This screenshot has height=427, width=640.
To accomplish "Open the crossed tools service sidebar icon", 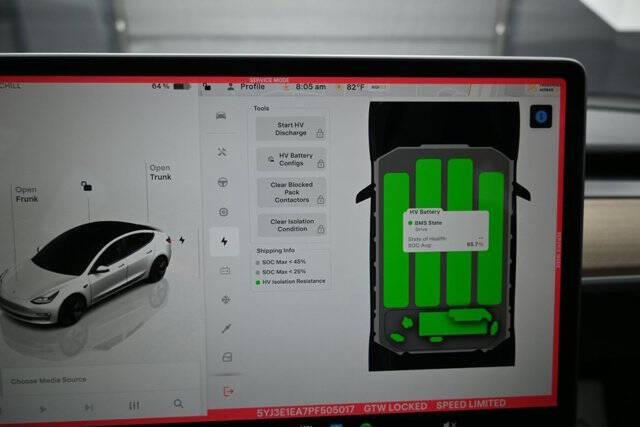I will (222, 152).
